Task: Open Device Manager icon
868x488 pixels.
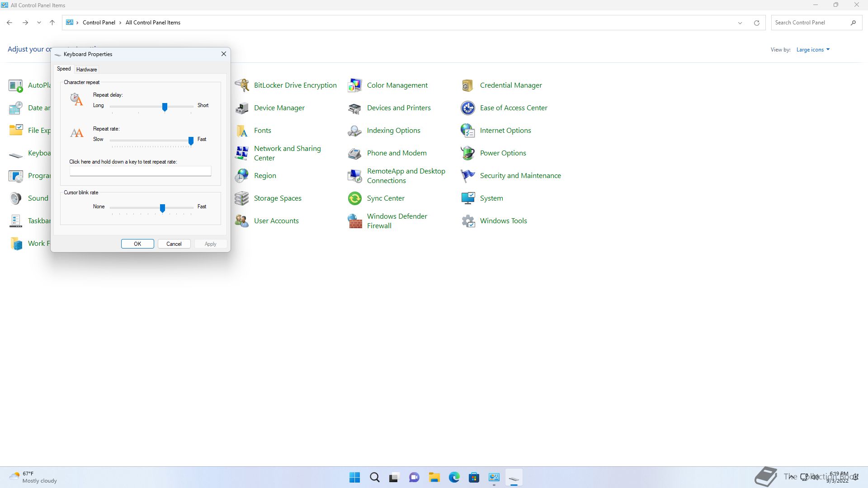Action: [x=242, y=108]
